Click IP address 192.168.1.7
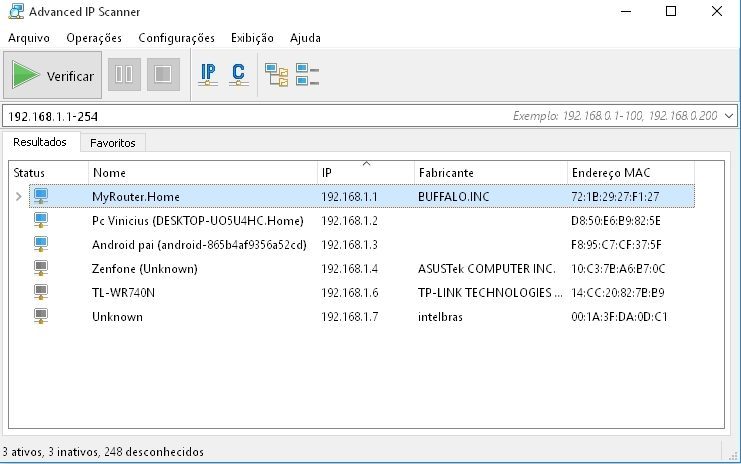 click(x=349, y=317)
